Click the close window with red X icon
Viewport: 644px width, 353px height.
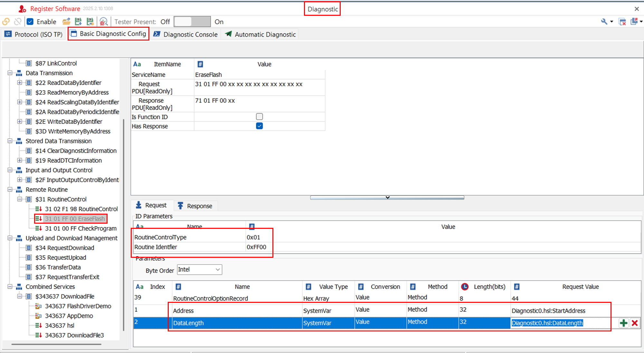tap(622, 22)
